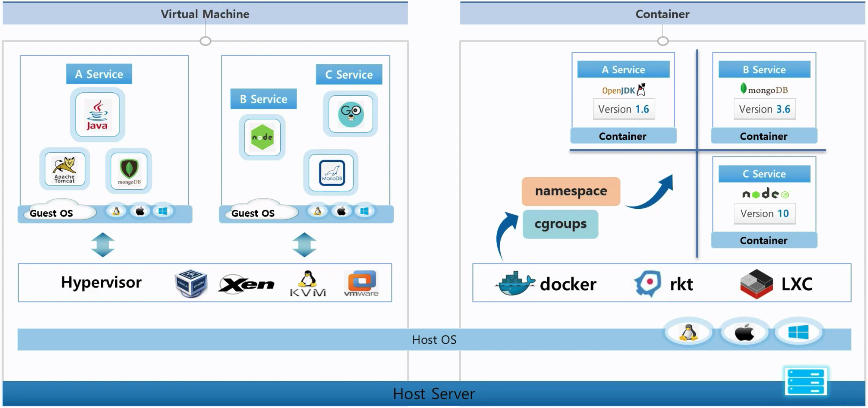This screenshot has height=408, width=868.
Task: Select the Container header tab
Action: pos(662,14)
